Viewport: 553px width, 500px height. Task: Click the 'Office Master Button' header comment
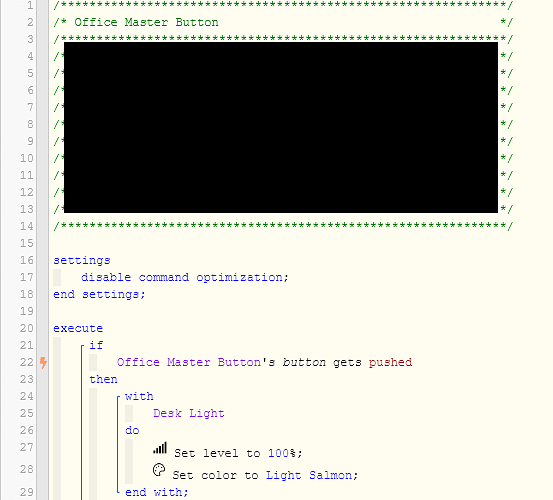click(146, 22)
